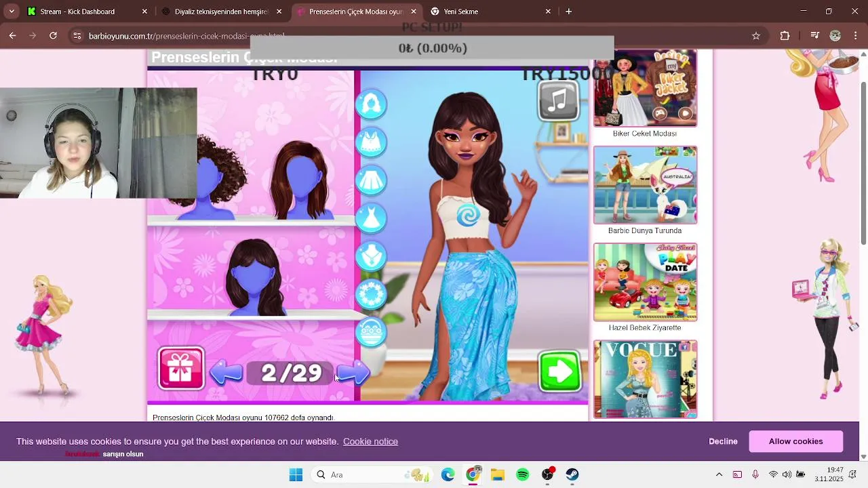Viewport: 868px width, 488px height.
Task: Open the Vogue cover game thumbnail
Action: point(645,380)
